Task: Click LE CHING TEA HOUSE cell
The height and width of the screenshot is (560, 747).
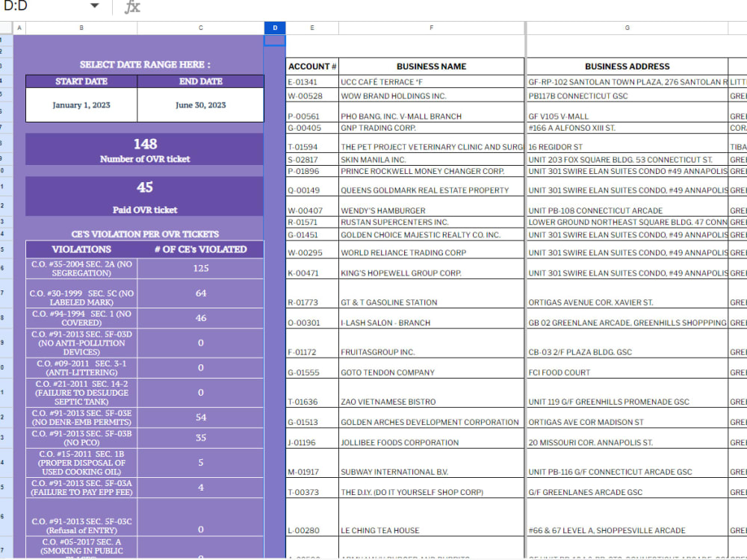Action: click(x=432, y=517)
